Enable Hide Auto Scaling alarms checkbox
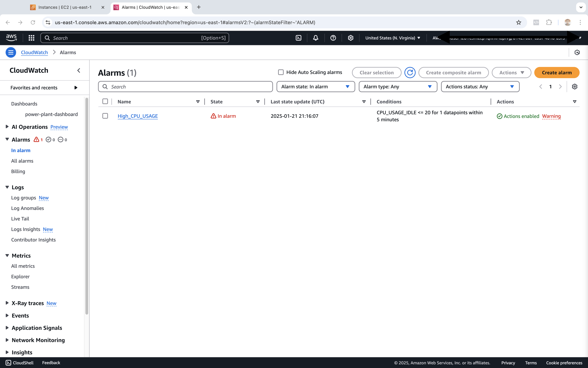Screen dimensions: 588x368 (x=281, y=72)
